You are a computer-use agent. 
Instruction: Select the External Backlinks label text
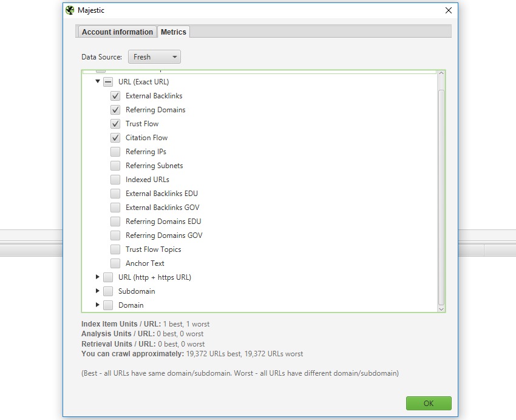click(154, 96)
